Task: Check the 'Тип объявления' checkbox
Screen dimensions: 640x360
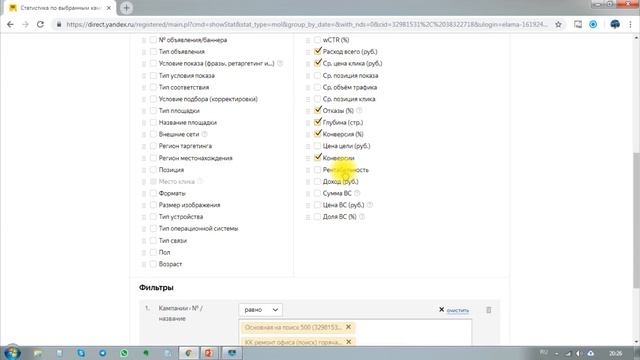Action: pos(153,51)
